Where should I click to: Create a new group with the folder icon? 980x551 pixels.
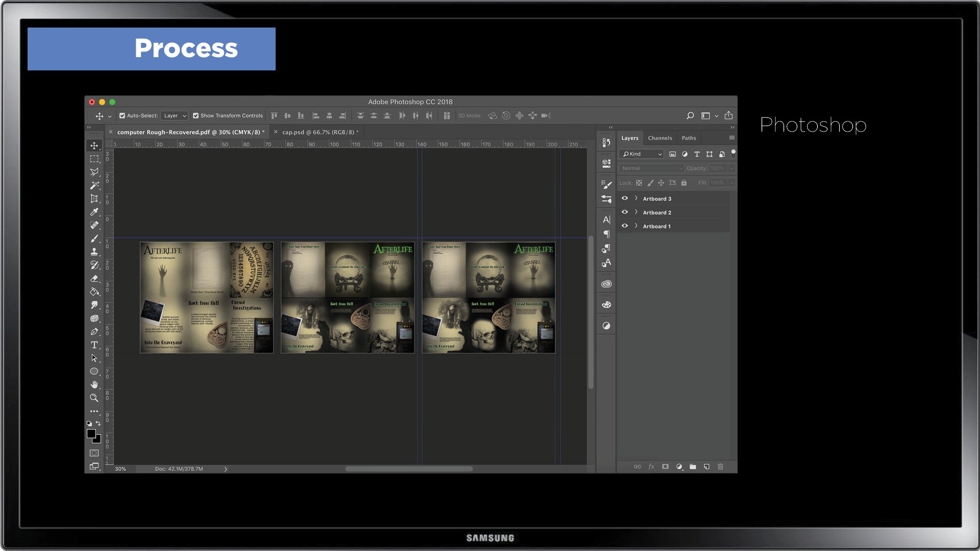click(693, 467)
